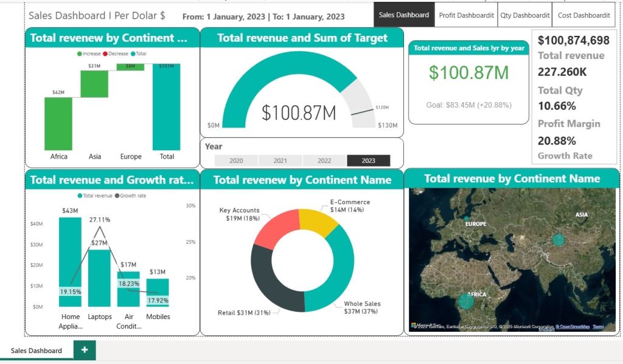Click the small Europe bubble on the map
Viewport: 623px width, 364px height.
tap(467, 218)
